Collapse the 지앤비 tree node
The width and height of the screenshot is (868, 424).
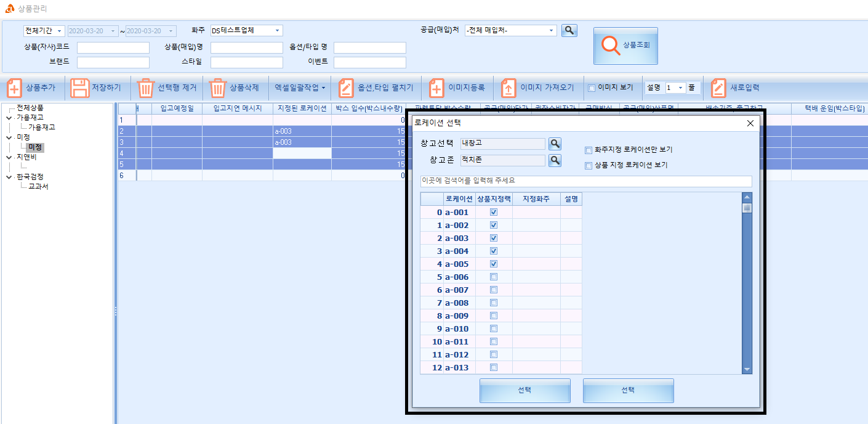[9, 157]
